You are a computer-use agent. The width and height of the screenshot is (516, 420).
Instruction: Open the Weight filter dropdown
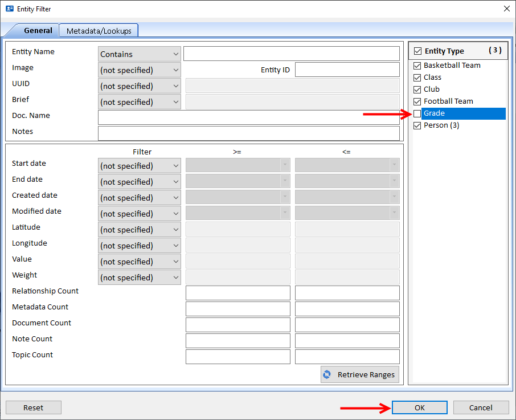coord(139,278)
